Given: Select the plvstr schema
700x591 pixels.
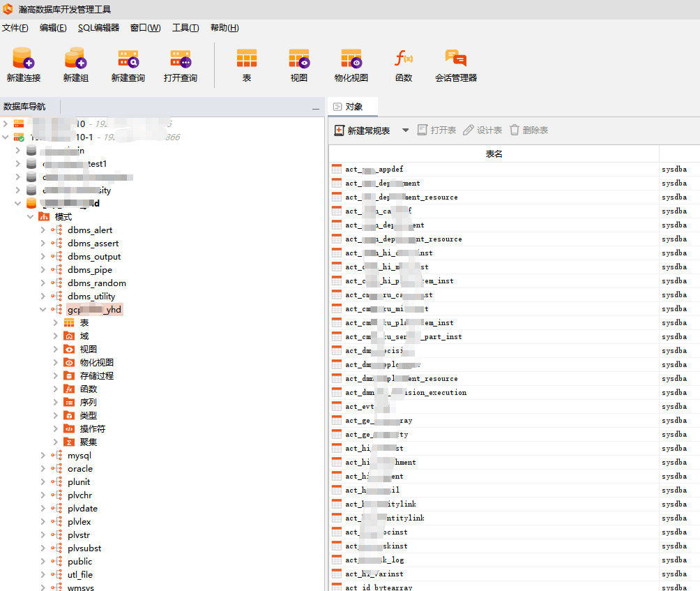Looking at the screenshot, I should 79,534.
